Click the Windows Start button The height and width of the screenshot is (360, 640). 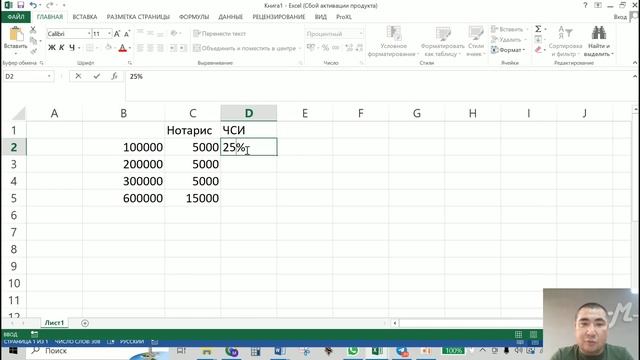tap(13, 351)
